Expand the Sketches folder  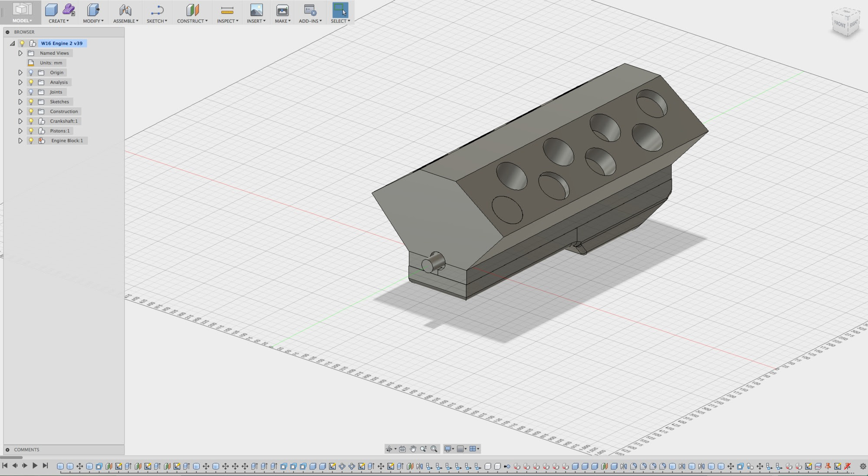point(20,102)
